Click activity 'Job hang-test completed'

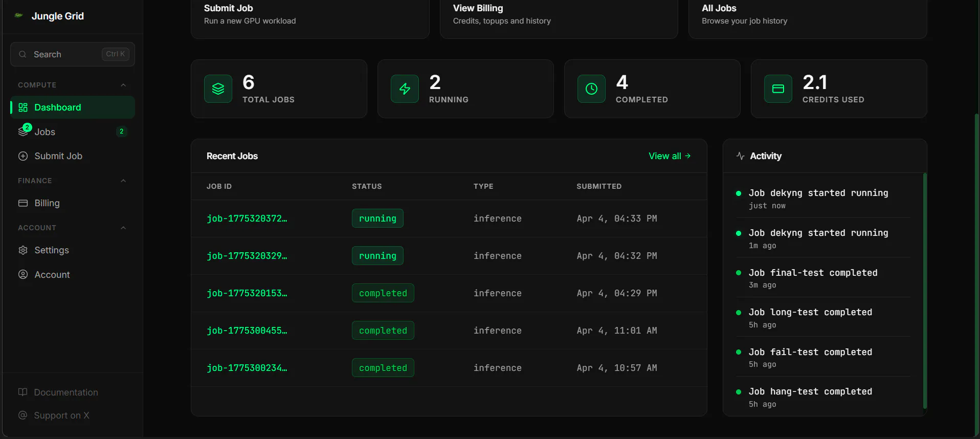coord(823,397)
